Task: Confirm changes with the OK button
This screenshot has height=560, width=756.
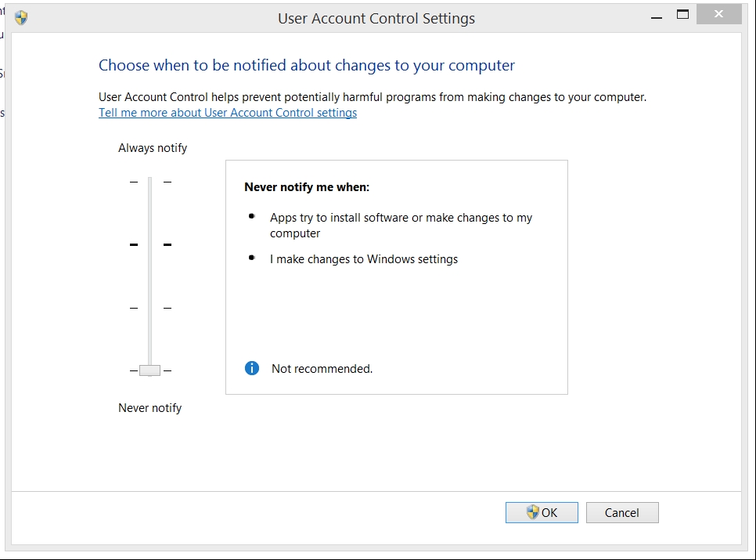Action: point(542,512)
